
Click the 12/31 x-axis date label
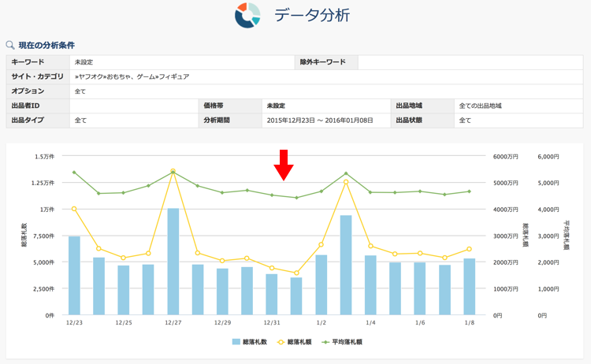click(272, 323)
